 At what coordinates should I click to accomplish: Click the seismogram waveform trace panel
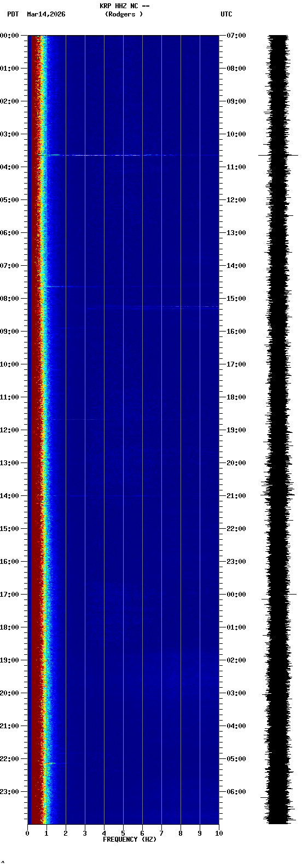278,430
